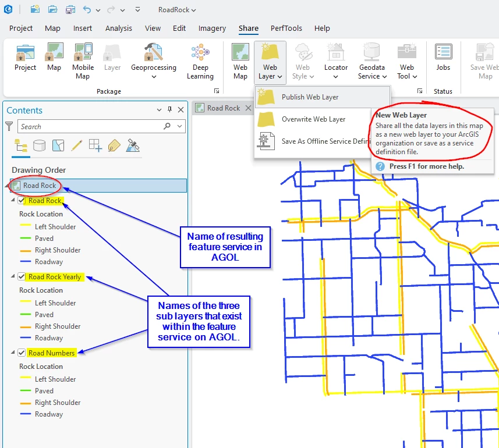Collapse the Road Rock layer legend
The image size is (499, 448).
13,200
